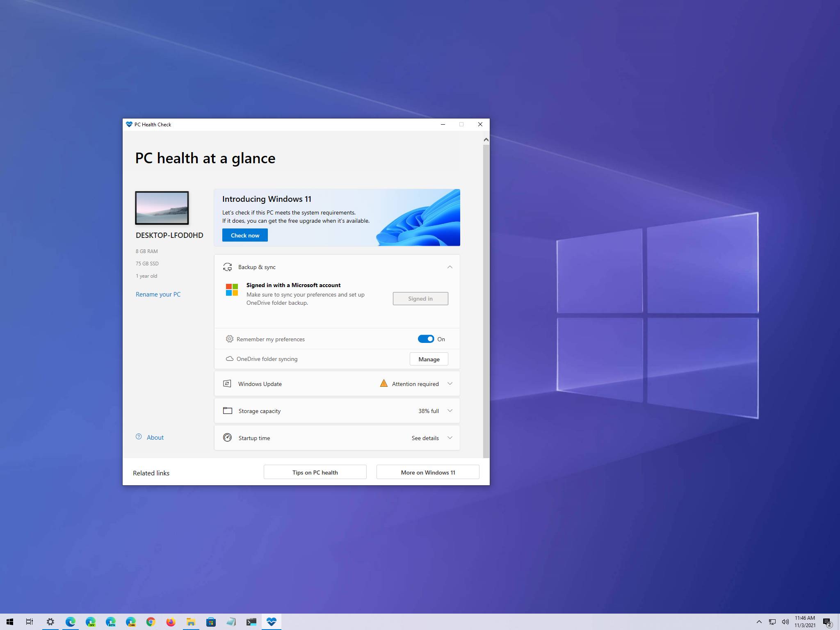840x630 pixels.
Task: Click the Backup & sync cloud icon
Action: (227, 267)
